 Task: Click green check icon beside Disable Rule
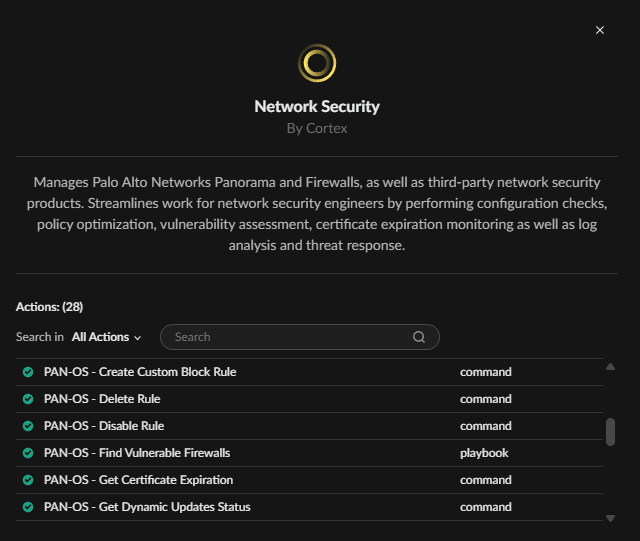pos(28,426)
